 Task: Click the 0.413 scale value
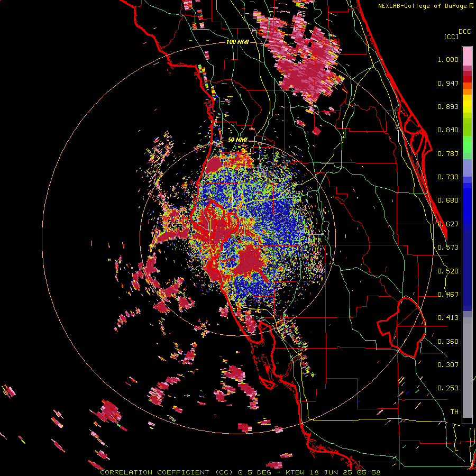point(448,318)
